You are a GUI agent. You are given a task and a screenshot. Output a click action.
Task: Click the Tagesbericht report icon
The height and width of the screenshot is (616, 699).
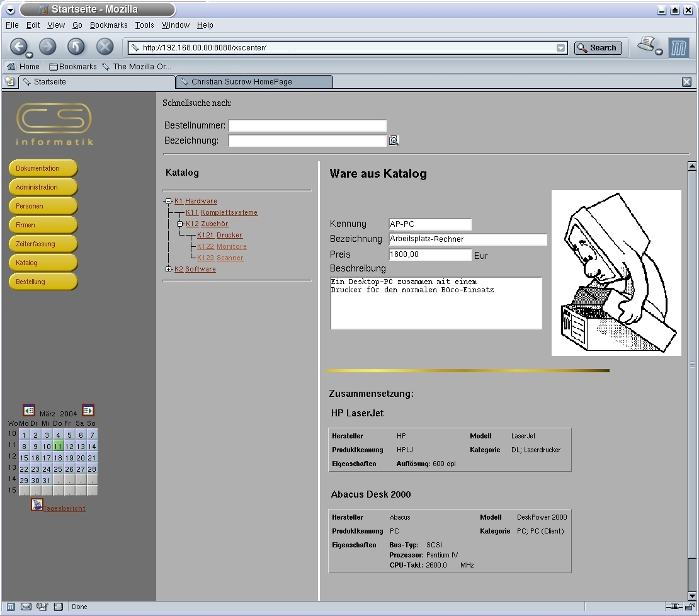37,505
